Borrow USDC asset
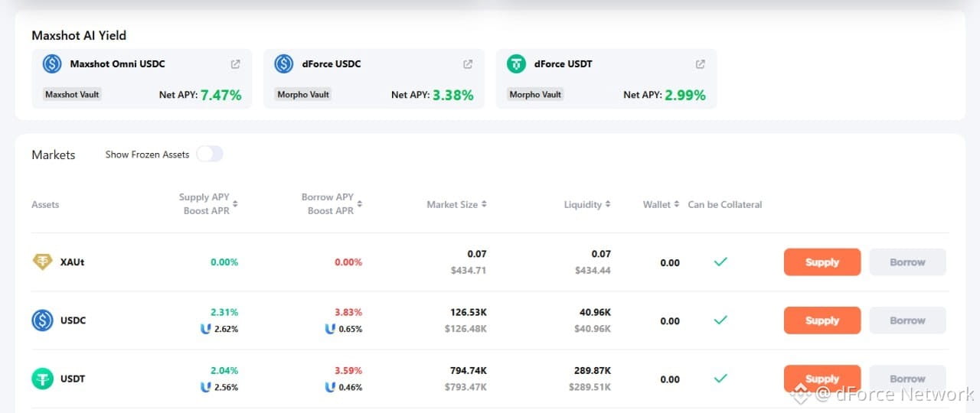This screenshot has height=413, width=980. click(x=907, y=320)
